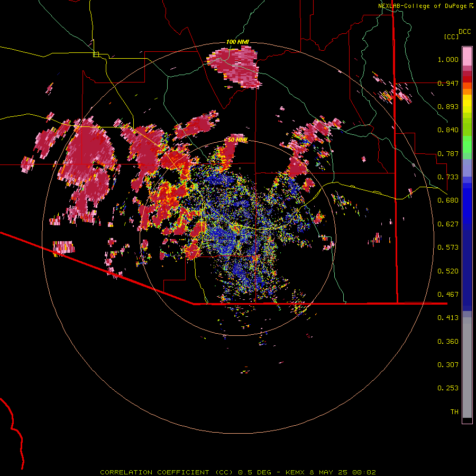Select the 0.893 scale value
This screenshot has width=476, height=476.
pyautogui.click(x=448, y=106)
